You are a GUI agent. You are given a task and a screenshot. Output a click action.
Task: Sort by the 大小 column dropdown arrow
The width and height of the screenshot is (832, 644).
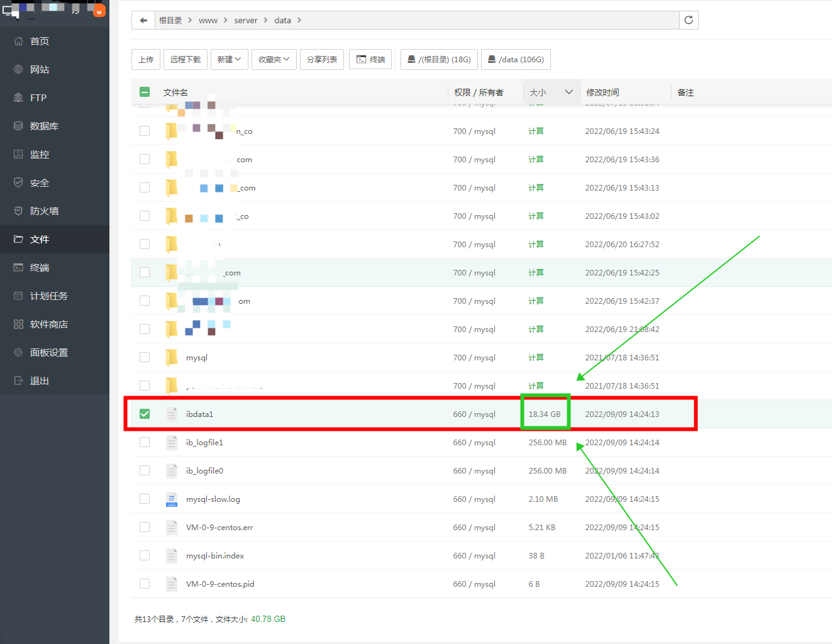pyautogui.click(x=569, y=92)
